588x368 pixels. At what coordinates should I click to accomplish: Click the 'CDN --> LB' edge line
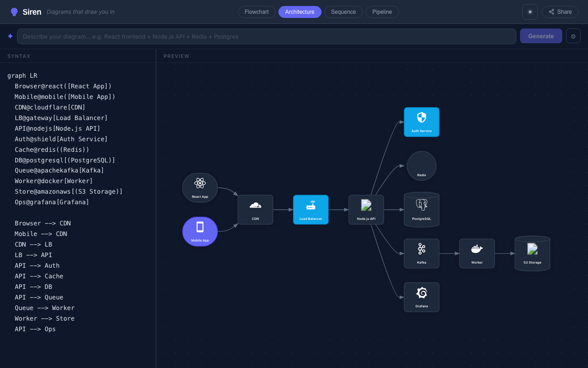coord(34,244)
